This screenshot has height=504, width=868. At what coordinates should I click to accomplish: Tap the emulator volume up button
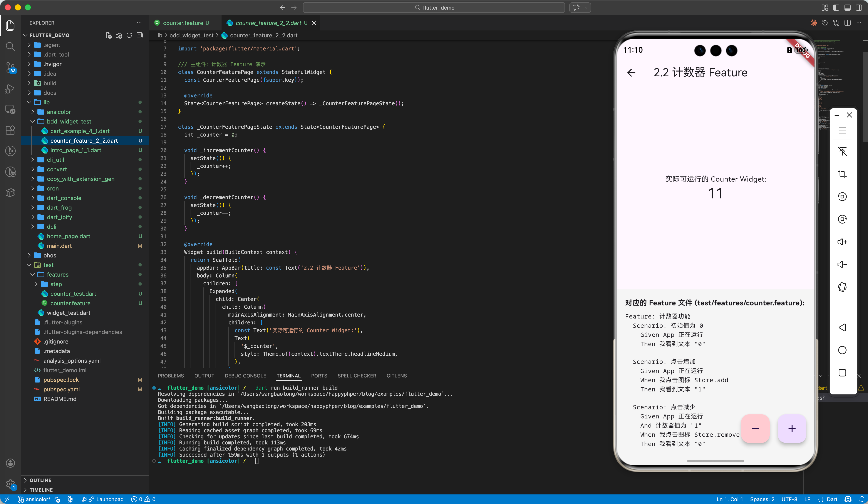click(842, 242)
